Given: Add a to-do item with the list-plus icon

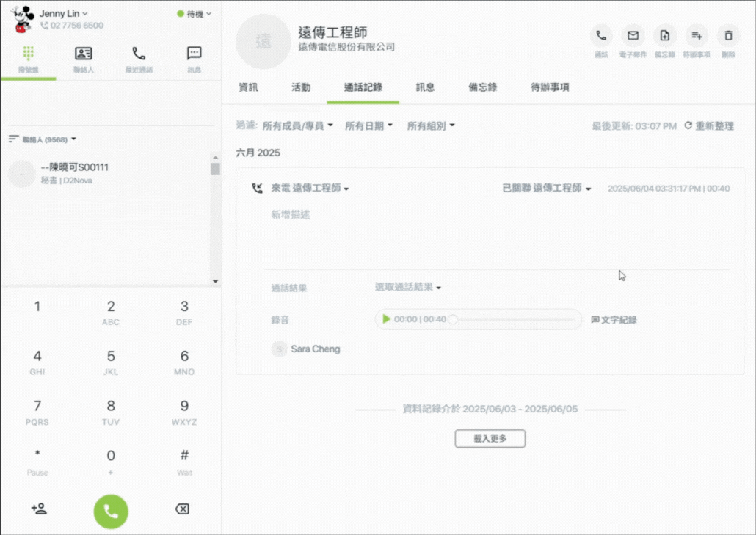Looking at the screenshot, I should click(x=697, y=36).
